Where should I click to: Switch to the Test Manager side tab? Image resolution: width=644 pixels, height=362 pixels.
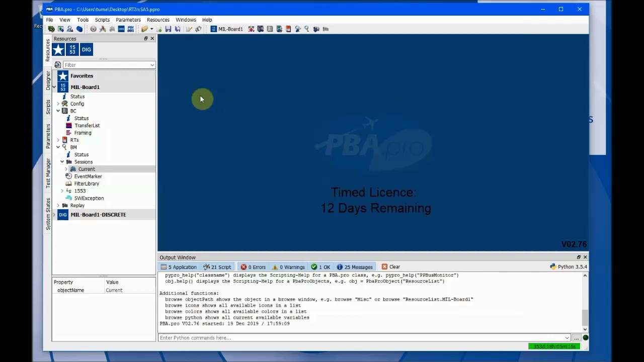[x=48, y=173]
